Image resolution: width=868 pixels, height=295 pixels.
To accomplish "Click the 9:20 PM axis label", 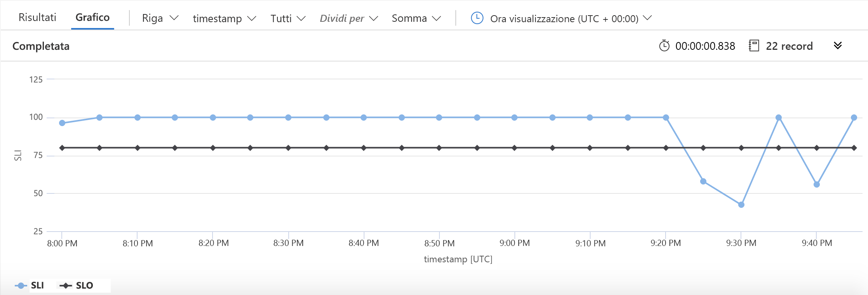I will coord(666,243).
